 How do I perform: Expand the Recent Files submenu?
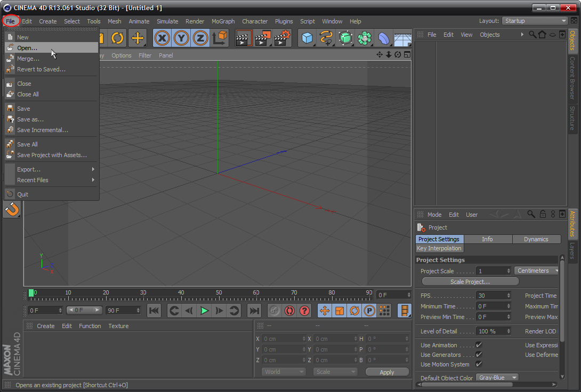click(52, 180)
